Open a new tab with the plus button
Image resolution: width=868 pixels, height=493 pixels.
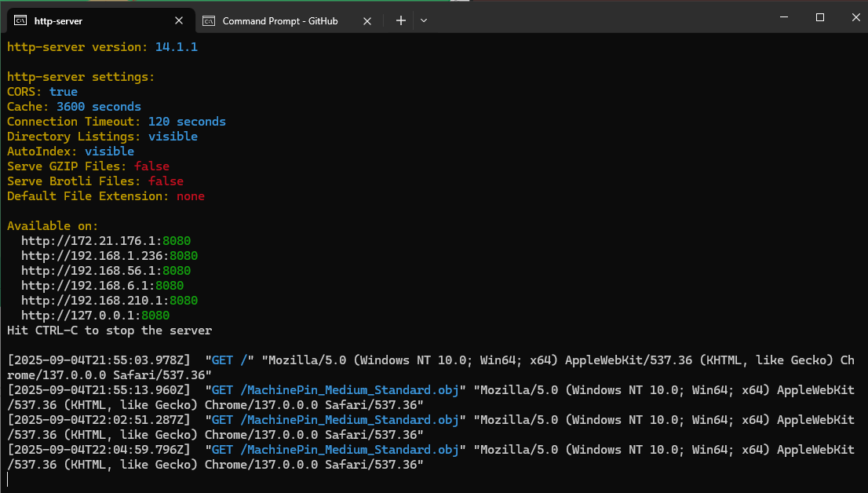[x=400, y=21]
